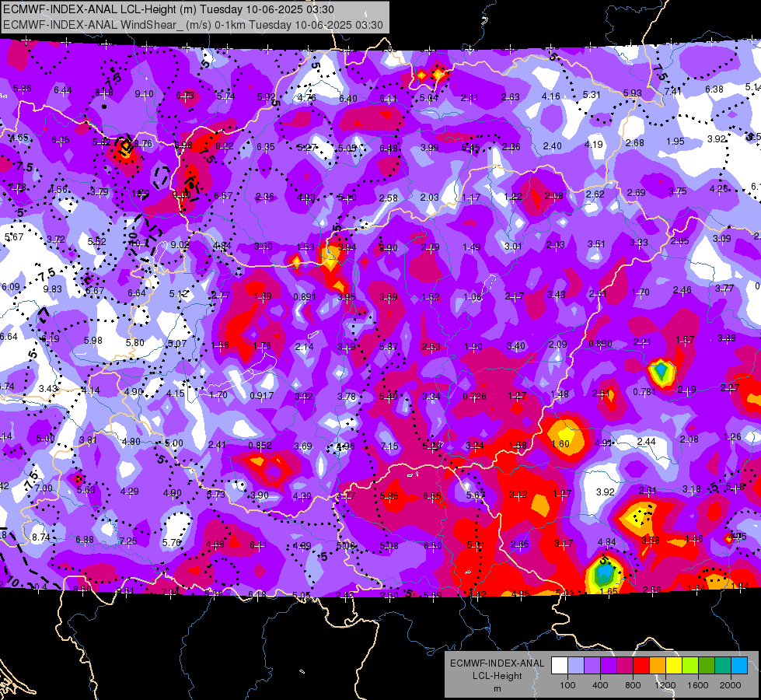Click the wind shear value 9.83
Viewport: 761px width, 700px height.
(52, 289)
